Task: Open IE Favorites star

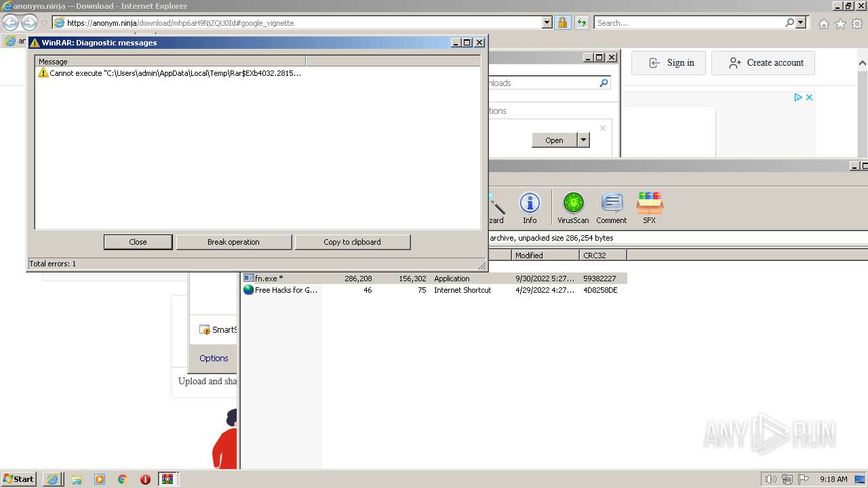Action: point(840,24)
